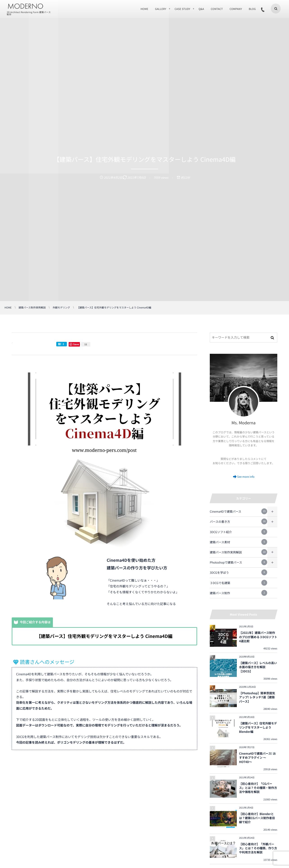Expand the 建築パース制作実例解説 category
289x868 pixels.
[272, 552]
